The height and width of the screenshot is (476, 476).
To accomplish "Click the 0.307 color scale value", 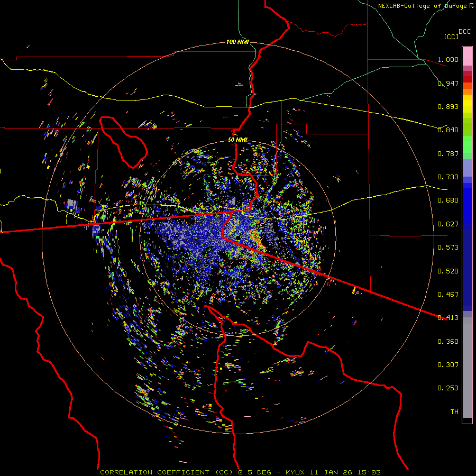I will coord(448,365).
